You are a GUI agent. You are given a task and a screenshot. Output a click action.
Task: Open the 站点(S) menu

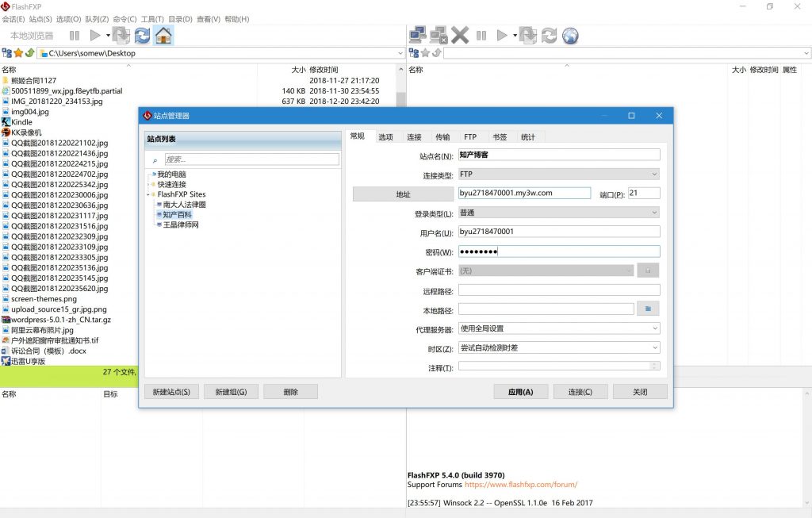coord(40,19)
